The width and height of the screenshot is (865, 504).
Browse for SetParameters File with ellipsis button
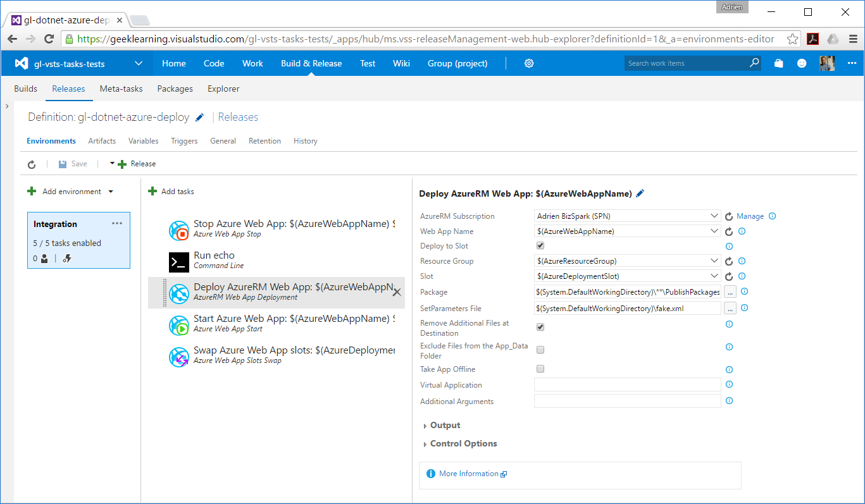tap(730, 308)
